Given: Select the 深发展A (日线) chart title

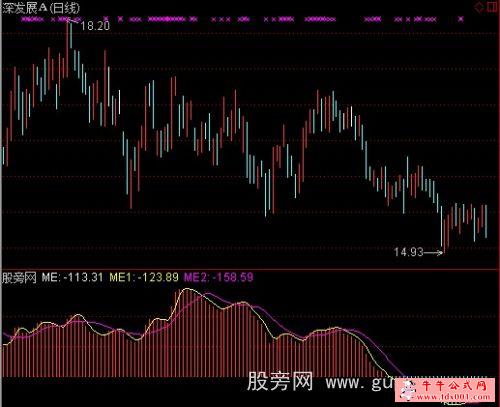Looking at the screenshot, I should pos(41,8).
